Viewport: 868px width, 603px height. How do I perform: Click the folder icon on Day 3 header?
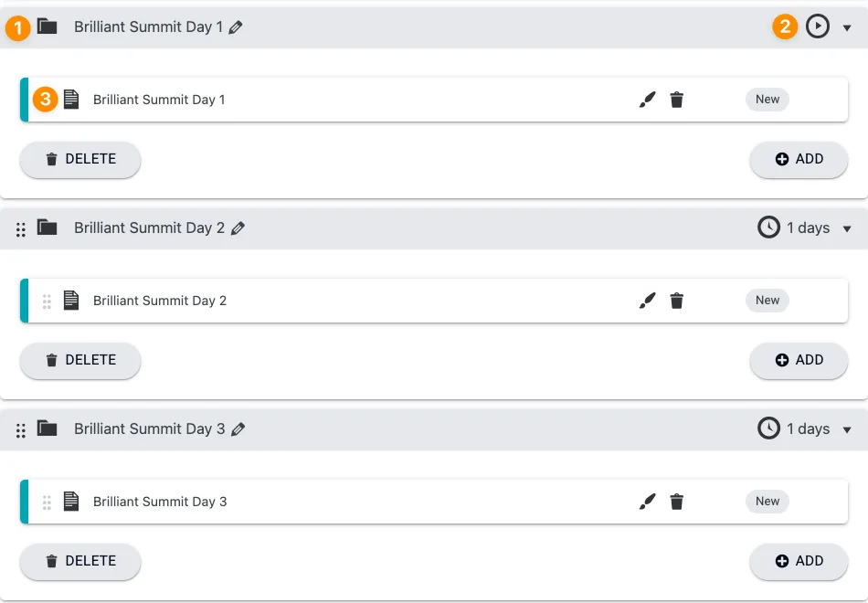click(46, 428)
